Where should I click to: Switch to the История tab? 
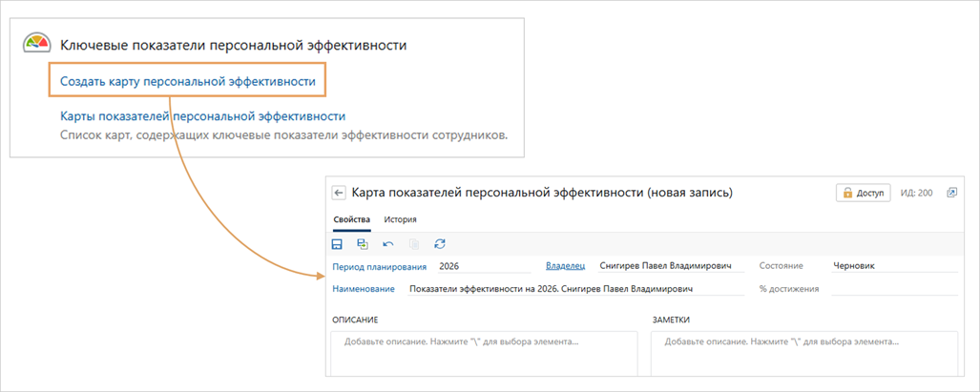pyautogui.click(x=400, y=219)
